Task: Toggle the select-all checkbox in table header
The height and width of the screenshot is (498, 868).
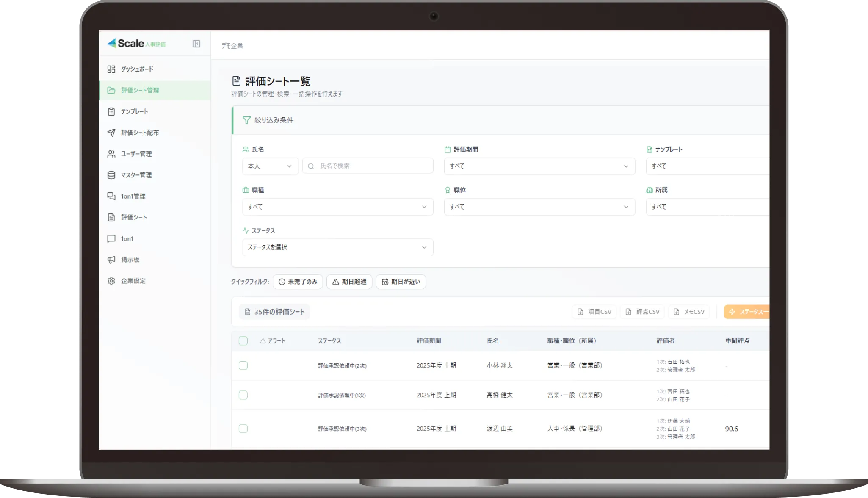Action: (x=243, y=340)
